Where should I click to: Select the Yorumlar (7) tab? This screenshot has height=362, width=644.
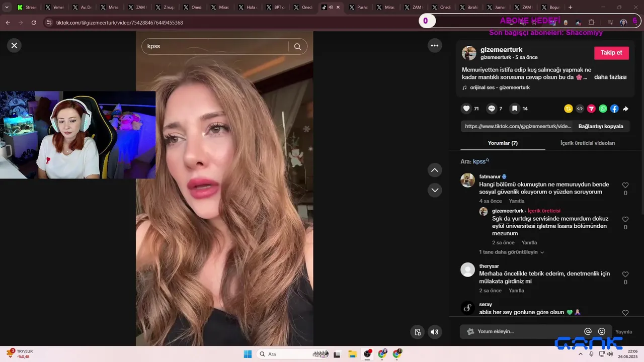point(503,143)
